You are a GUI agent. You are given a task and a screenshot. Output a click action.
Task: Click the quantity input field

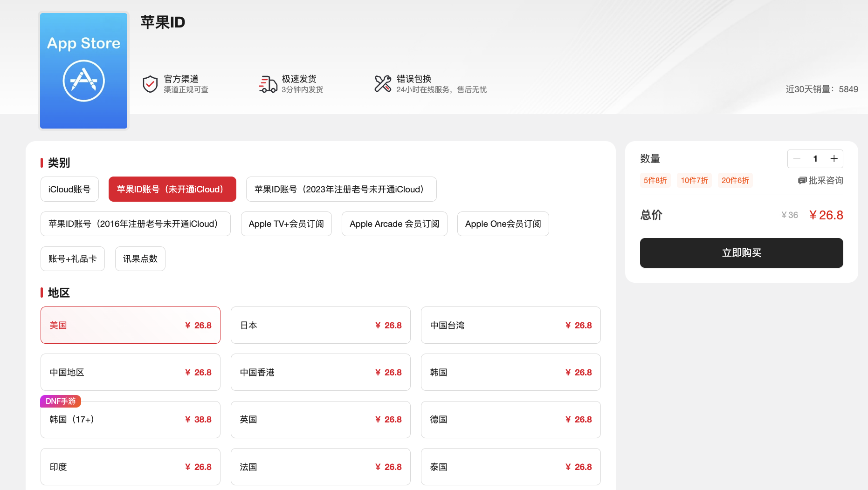click(x=815, y=158)
